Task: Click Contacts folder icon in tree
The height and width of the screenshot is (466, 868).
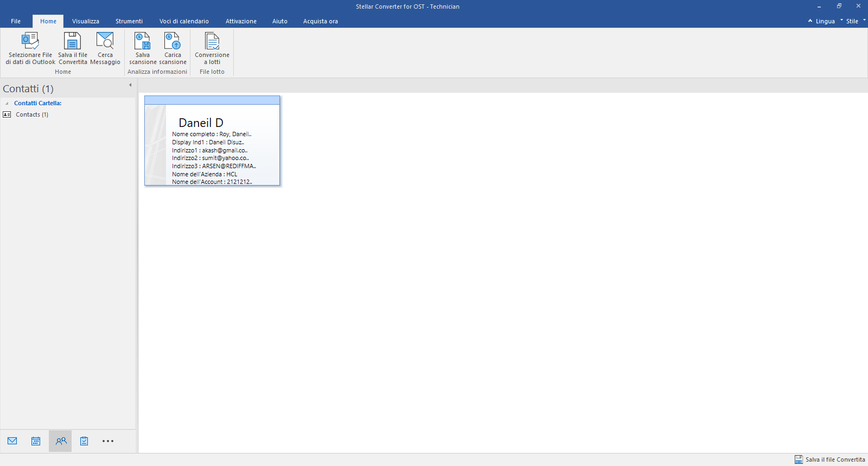Action: click(7, 114)
